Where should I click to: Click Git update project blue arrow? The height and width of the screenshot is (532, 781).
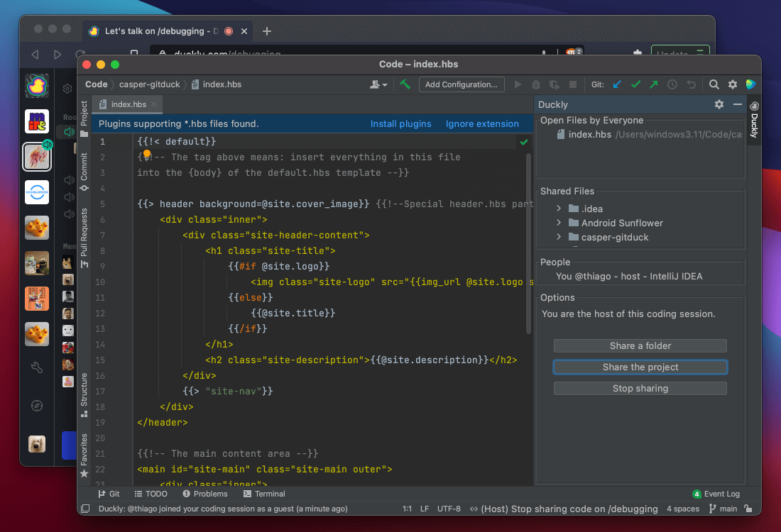click(617, 84)
